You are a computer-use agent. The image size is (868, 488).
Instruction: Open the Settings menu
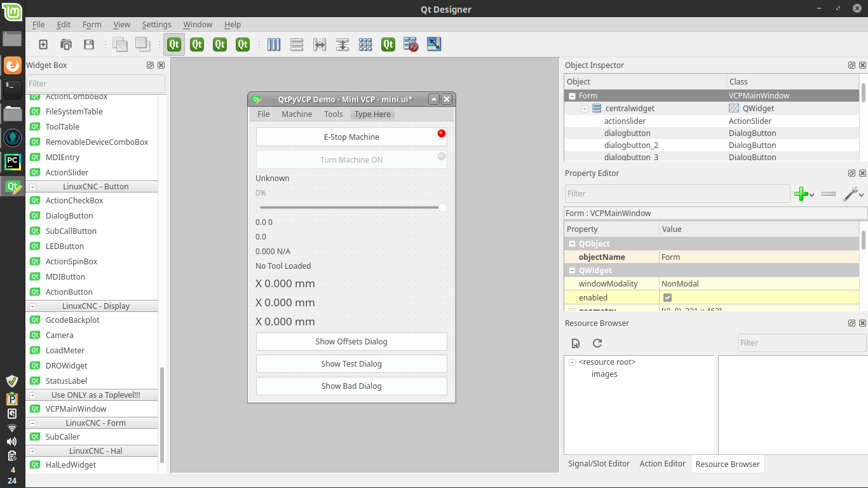156,24
